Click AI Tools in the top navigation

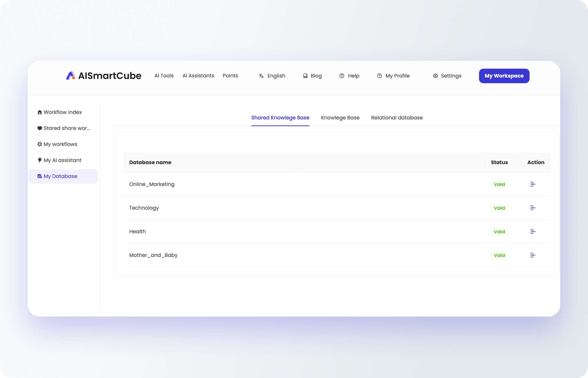[x=164, y=76]
